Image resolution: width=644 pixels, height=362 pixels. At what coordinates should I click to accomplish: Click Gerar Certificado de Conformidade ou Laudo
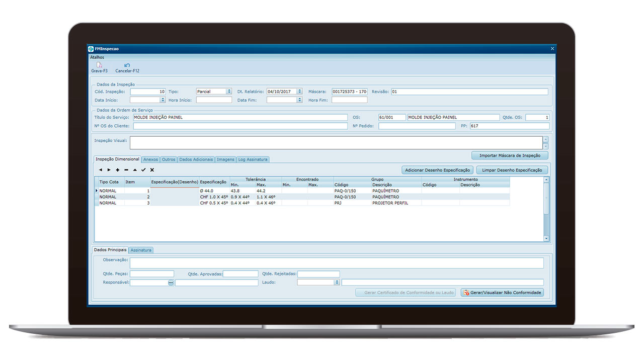(406, 292)
